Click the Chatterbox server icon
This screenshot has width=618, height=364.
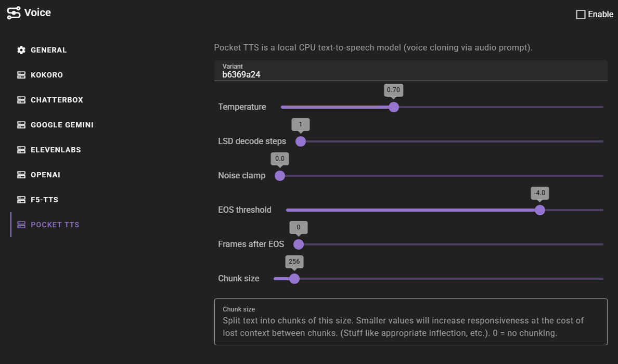[21, 100]
